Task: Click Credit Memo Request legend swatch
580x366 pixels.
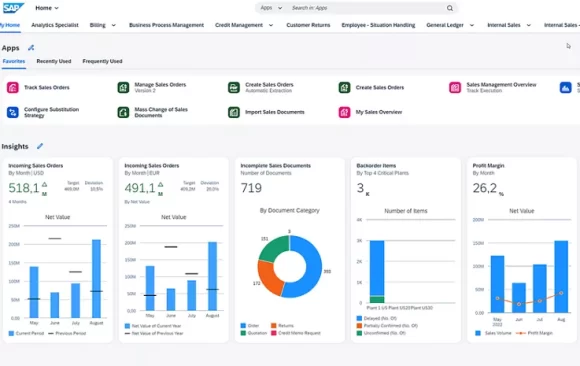Action: (x=274, y=333)
